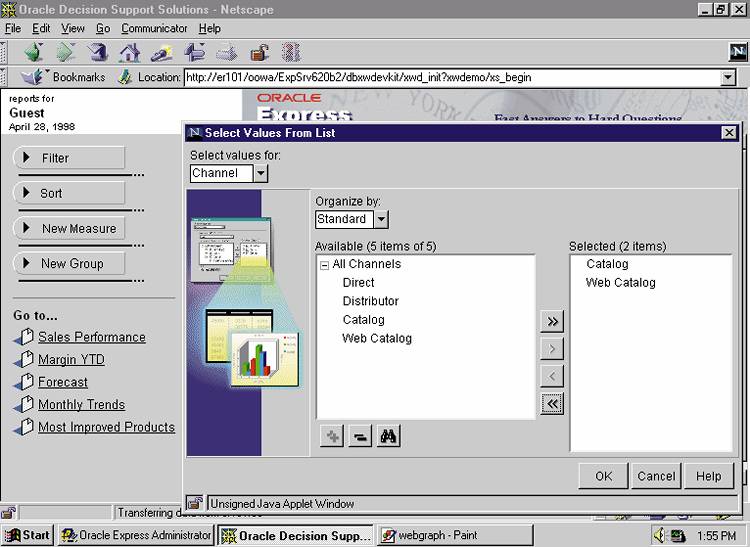Click the volume speaker tray icon
This screenshot has height=547, width=750.
coord(660,535)
